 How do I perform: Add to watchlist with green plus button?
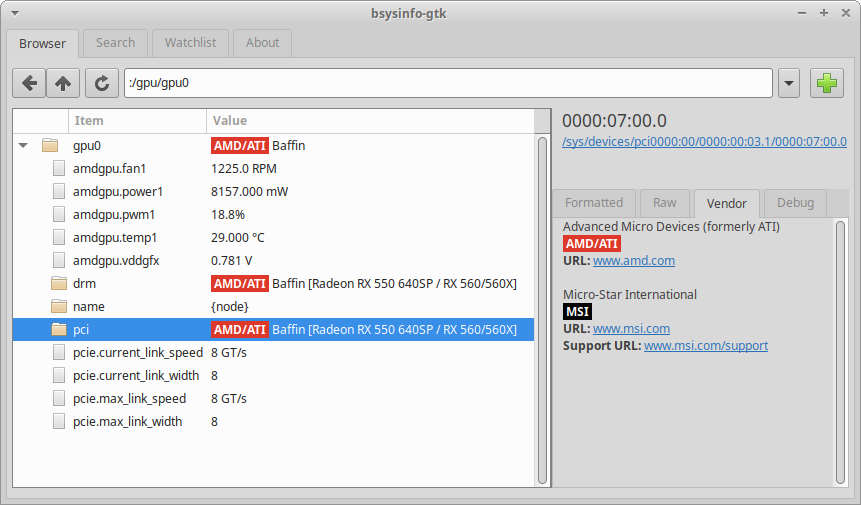click(x=827, y=83)
